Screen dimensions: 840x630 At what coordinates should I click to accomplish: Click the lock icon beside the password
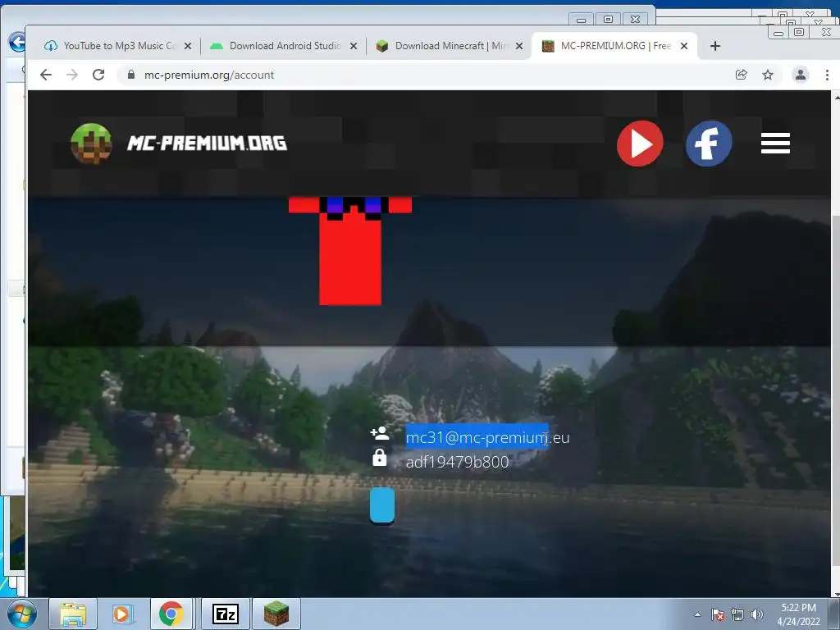point(379,457)
